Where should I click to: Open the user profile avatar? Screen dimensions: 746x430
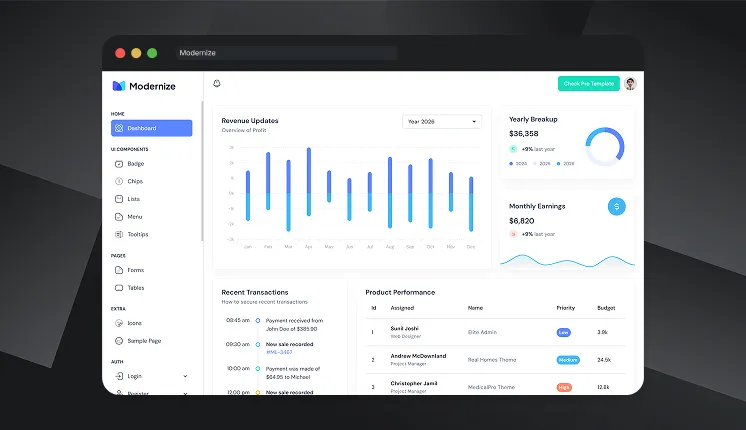click(630, 84)
